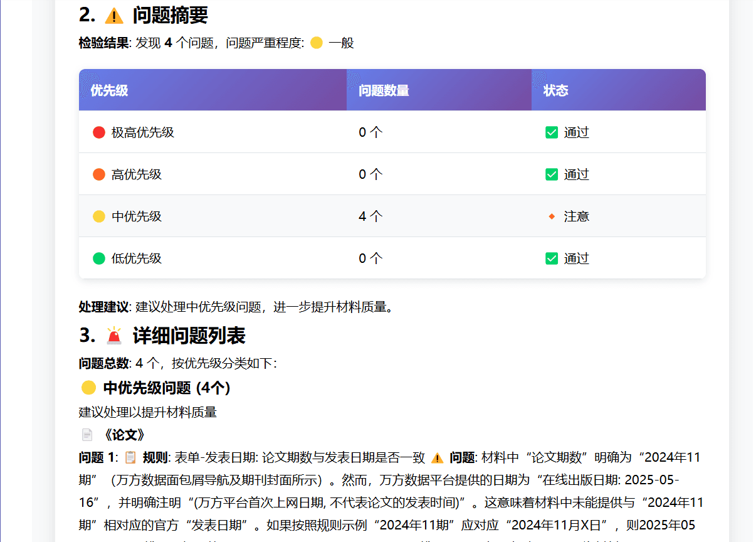Toggle the 通过 checkbox in 高优先级 row

(552, 174)
